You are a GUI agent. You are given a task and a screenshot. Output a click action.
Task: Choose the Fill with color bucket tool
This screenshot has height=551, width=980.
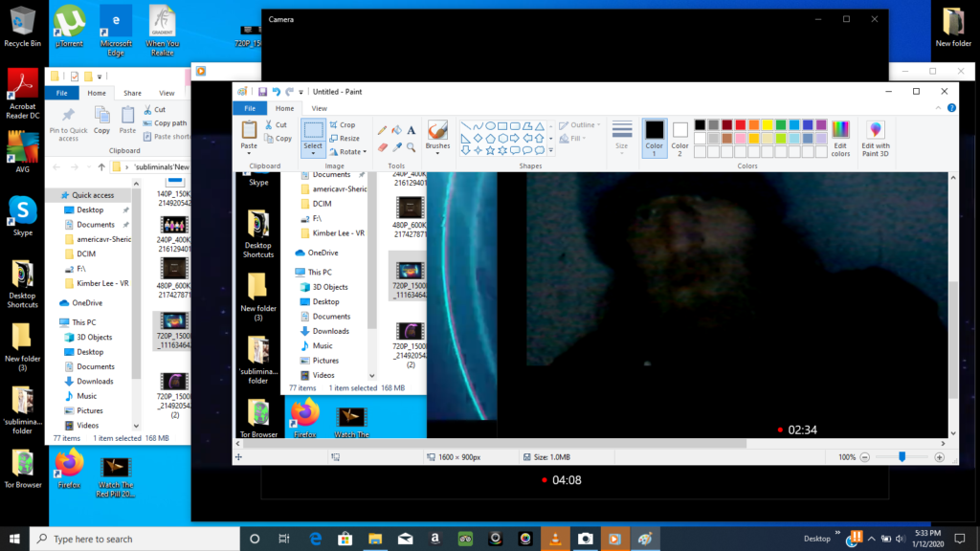(397, 130)
